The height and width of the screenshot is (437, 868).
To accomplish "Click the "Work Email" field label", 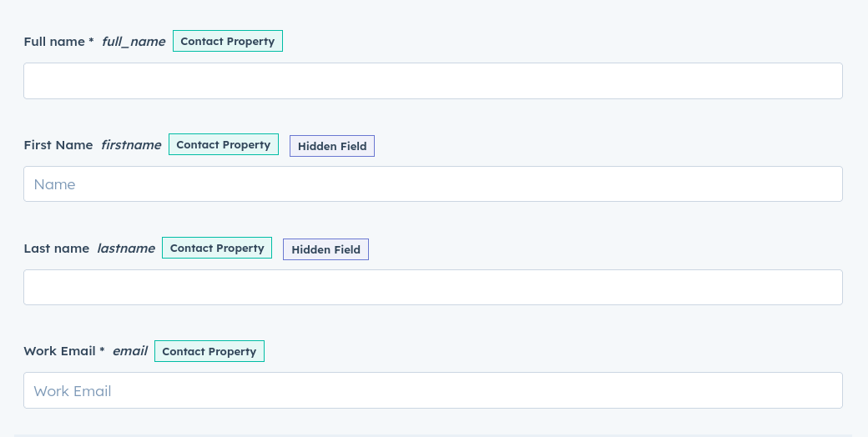I will click(60, 351).
